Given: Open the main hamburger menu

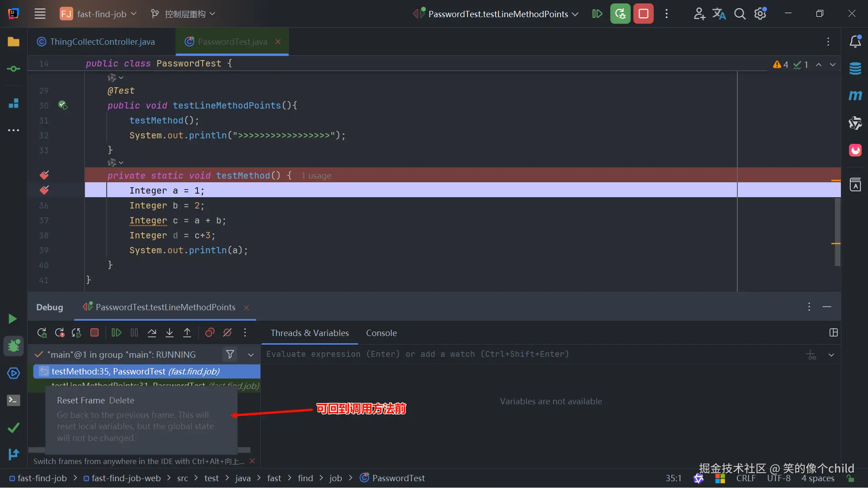Looking at the screenshot, I should (x=40, y=14).
